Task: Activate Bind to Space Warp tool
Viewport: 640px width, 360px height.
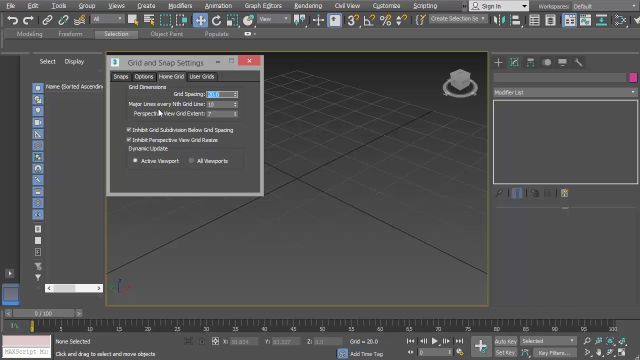Action: point(79,20)
